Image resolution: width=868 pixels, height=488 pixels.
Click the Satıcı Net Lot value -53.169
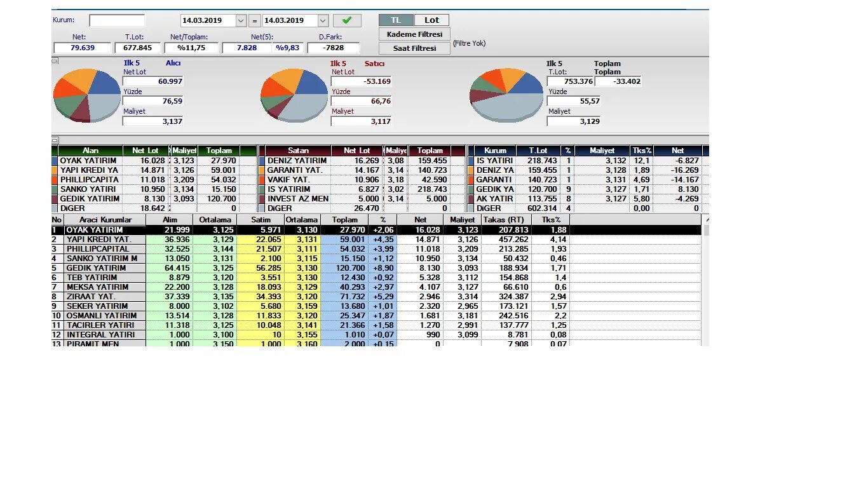coord(362,81)
